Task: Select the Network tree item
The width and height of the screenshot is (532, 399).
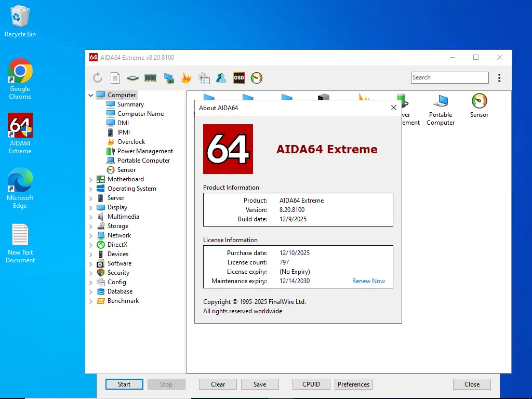Action: point(119,235)
